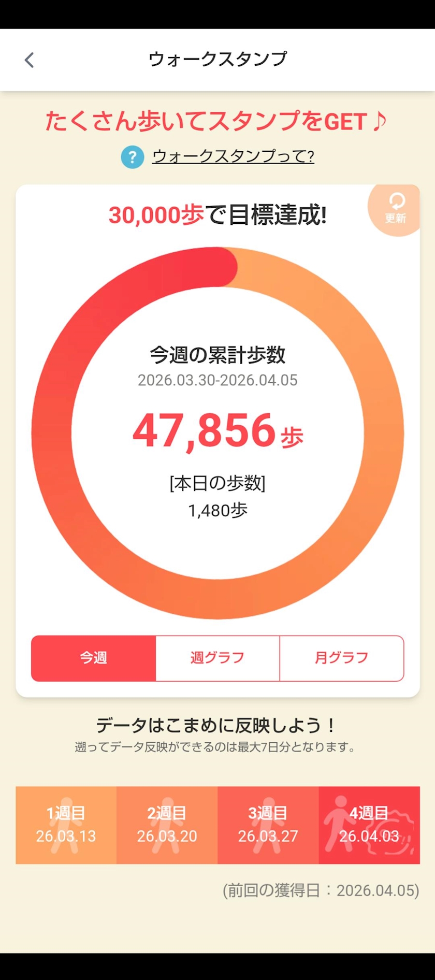Tap the 前回の獲得日 date text
This screenshot has height=980, width=435.
pos(321,890)
